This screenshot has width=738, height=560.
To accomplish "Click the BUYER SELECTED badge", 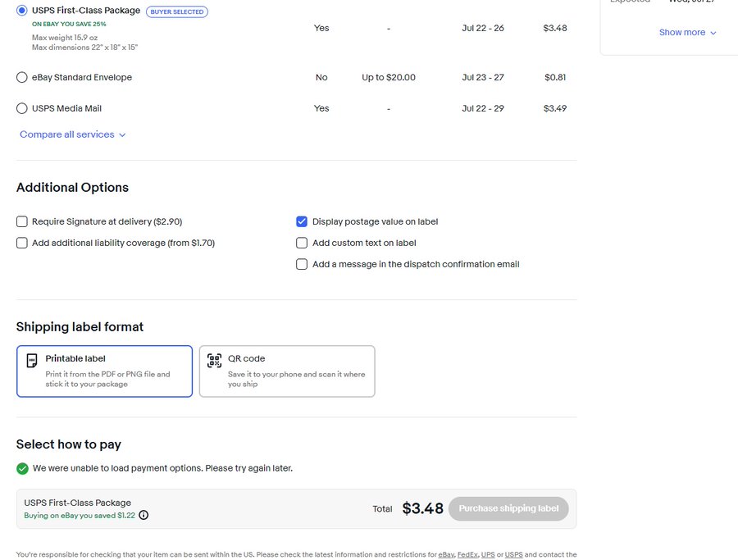I will (x=177, y=11).
